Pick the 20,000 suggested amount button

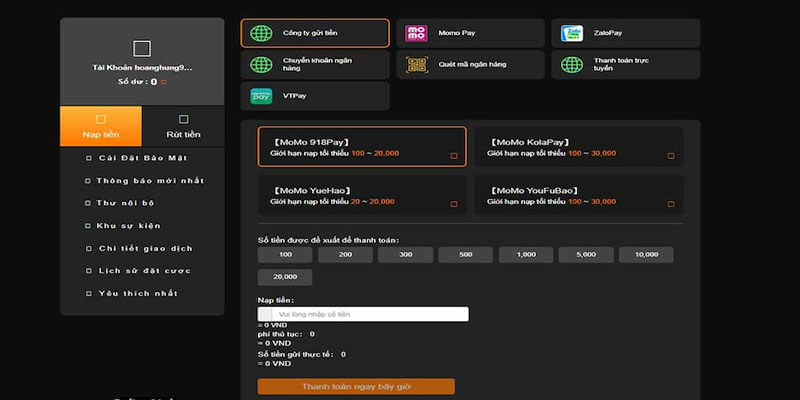[284, 277]
